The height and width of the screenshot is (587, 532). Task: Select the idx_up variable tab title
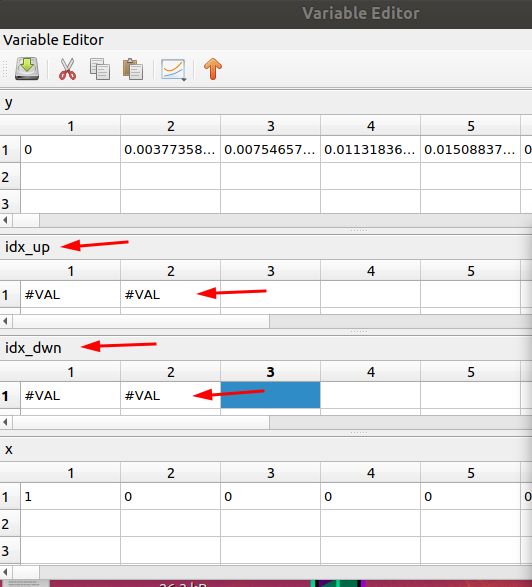pyautogui.click(x=27, y=247)
